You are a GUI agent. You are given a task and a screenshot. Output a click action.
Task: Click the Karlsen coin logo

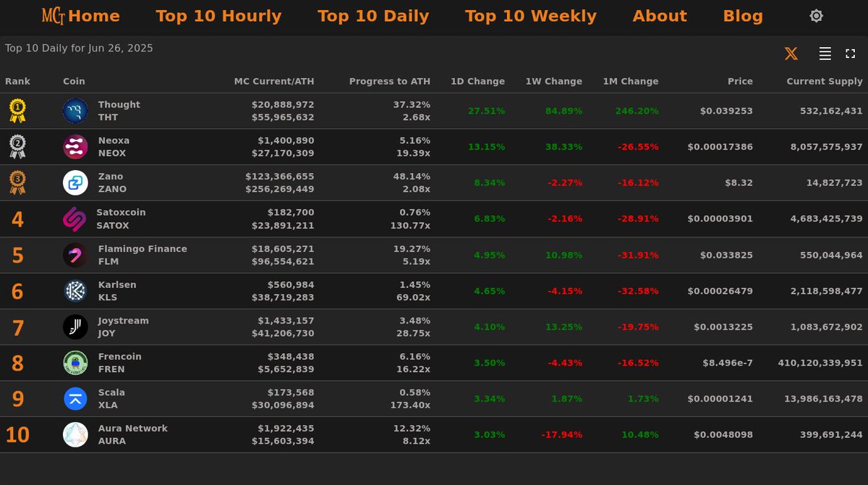point(75,291)
